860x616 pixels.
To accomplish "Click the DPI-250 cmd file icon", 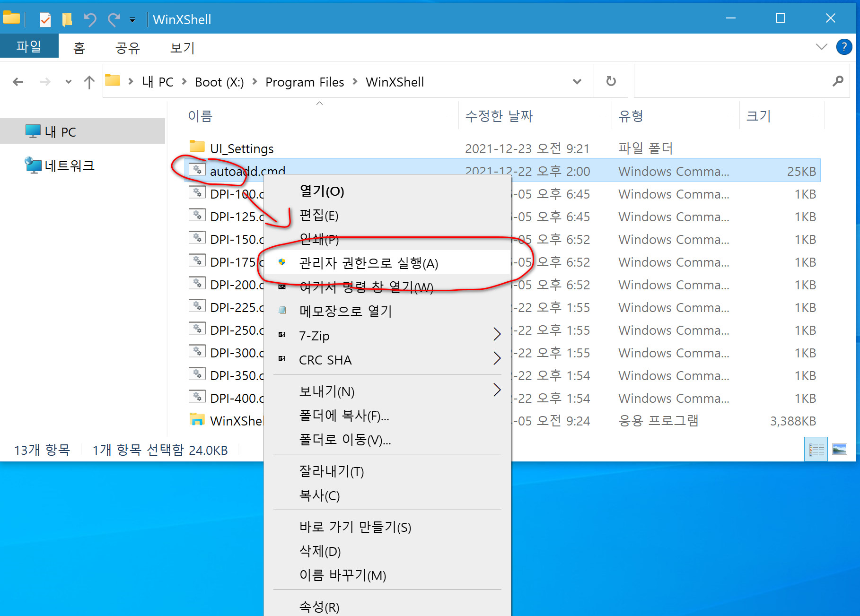I will pos(197,329).
